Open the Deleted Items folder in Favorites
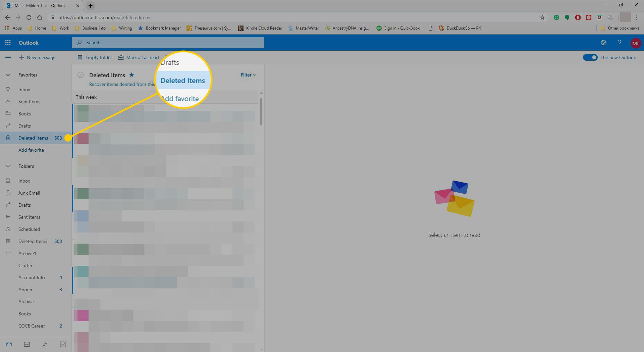The height and width of the screenshot is (352, 644). pyautogui.click(x=36, y=138)
